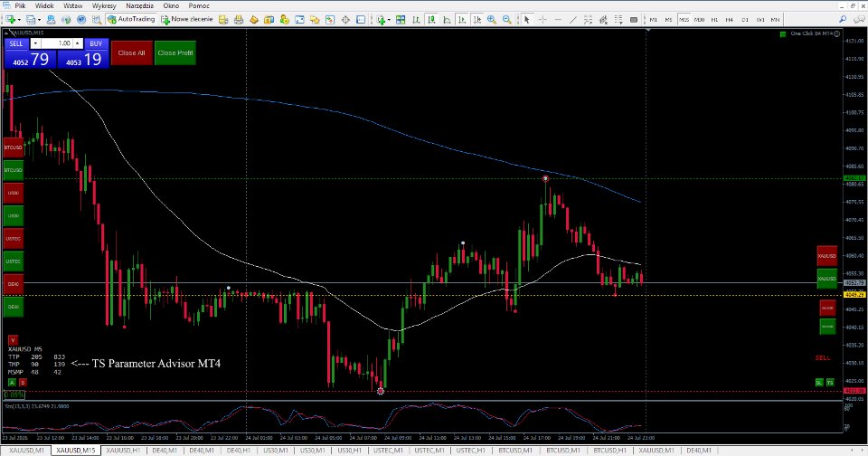Open the chat bubbles icon
Viewport: 868px width, 456px height.
pos(859,19)
